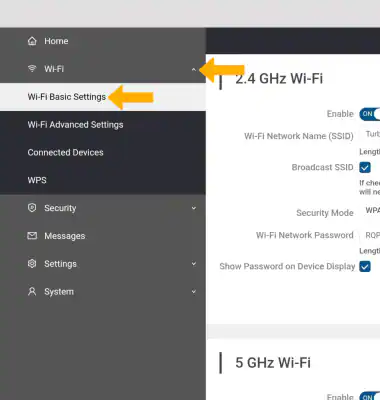Image resolution: width=380 pixels, height=400 pixels.
Task: Click the Security shield icon
Action: (x=32, y=208)
